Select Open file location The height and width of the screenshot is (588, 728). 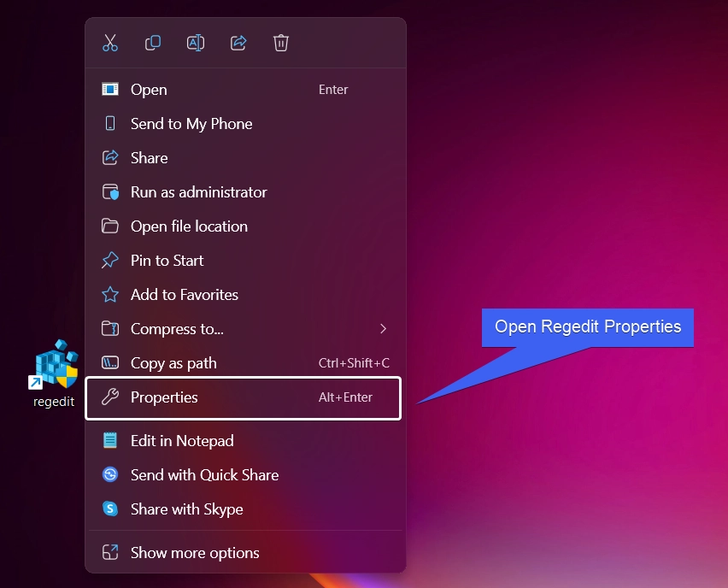[x=245, y=226]
